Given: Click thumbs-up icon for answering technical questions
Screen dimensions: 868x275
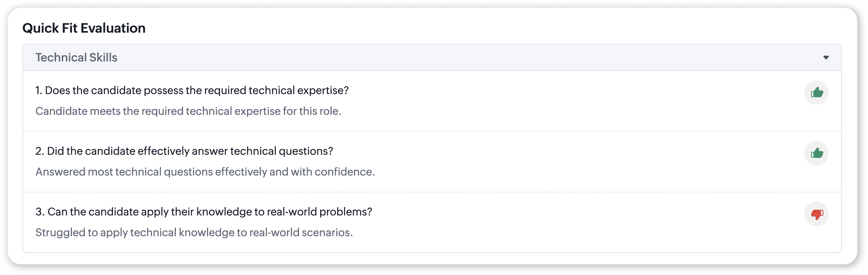Looking at the screenshot, I should [x=816, y=153].
